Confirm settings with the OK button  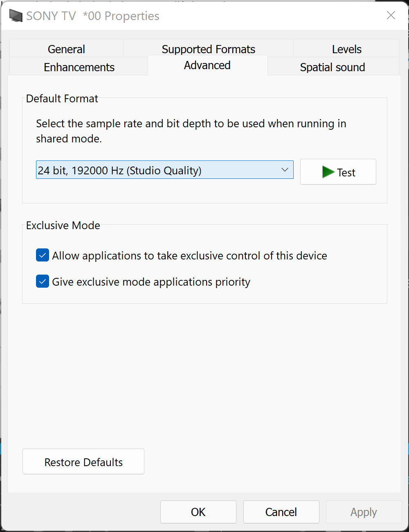coord(198,512)
